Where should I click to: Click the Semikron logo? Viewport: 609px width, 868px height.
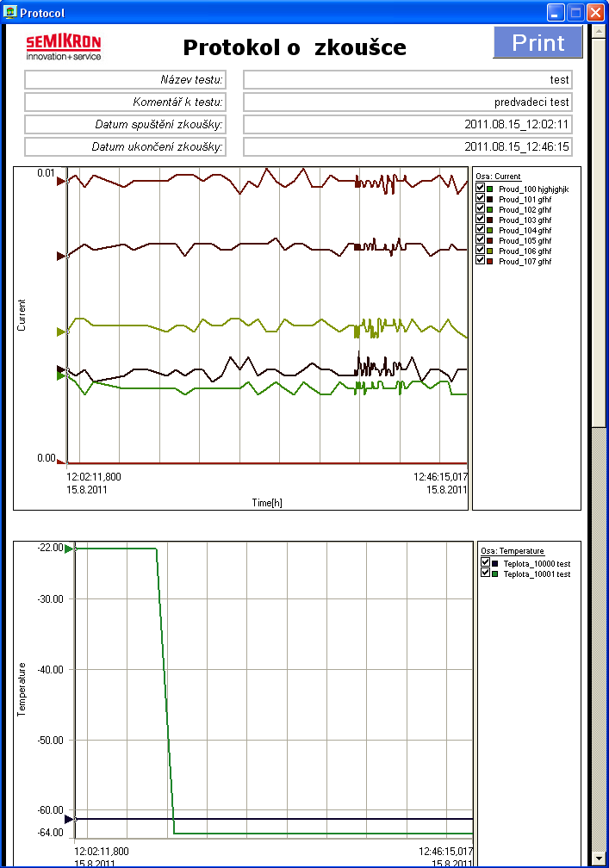[x=63, y=46]
